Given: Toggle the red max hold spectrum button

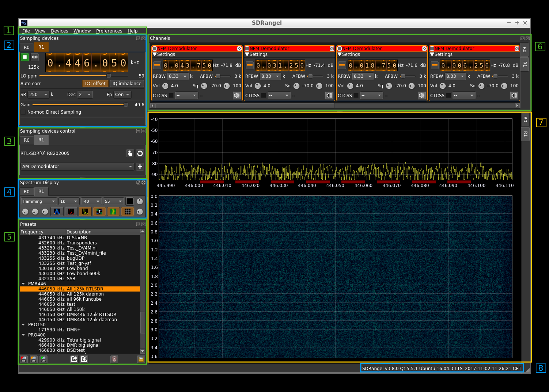Looking at the screenshot, I should (x=71, y=212).
